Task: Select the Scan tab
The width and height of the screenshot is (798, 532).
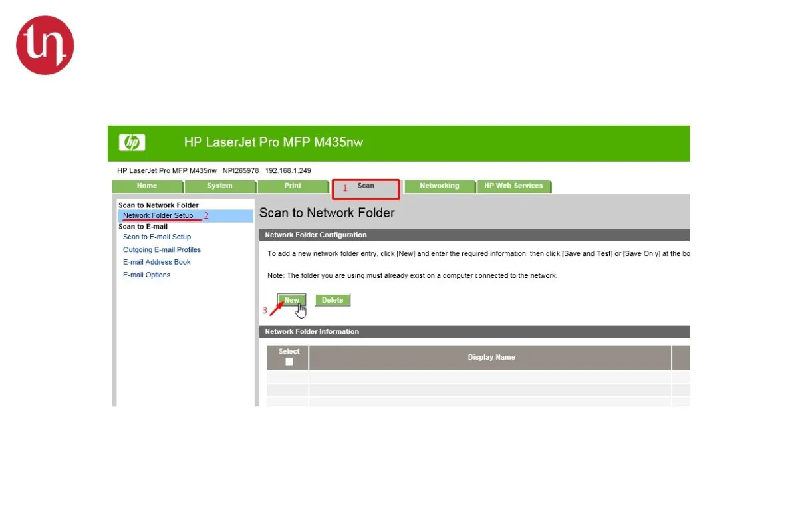Action: tap(366, 186)
